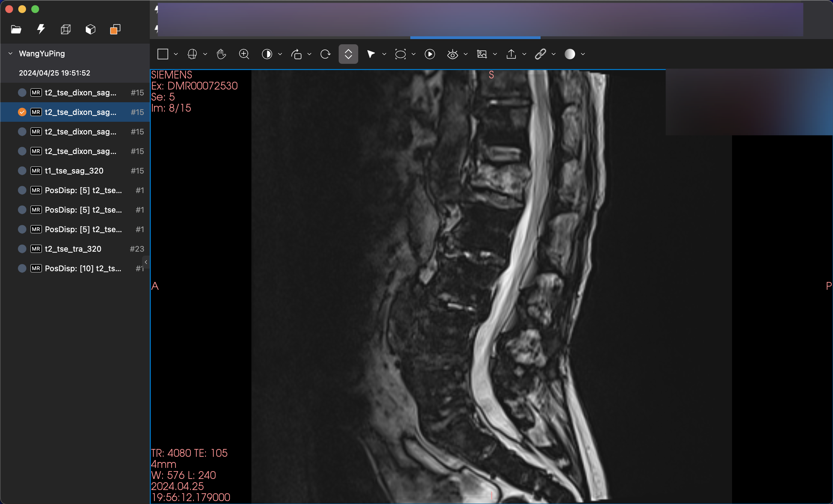Collapse the WangYuPing patient tree
The width and height of the screenshot is (833, 504).
[10, 53]
